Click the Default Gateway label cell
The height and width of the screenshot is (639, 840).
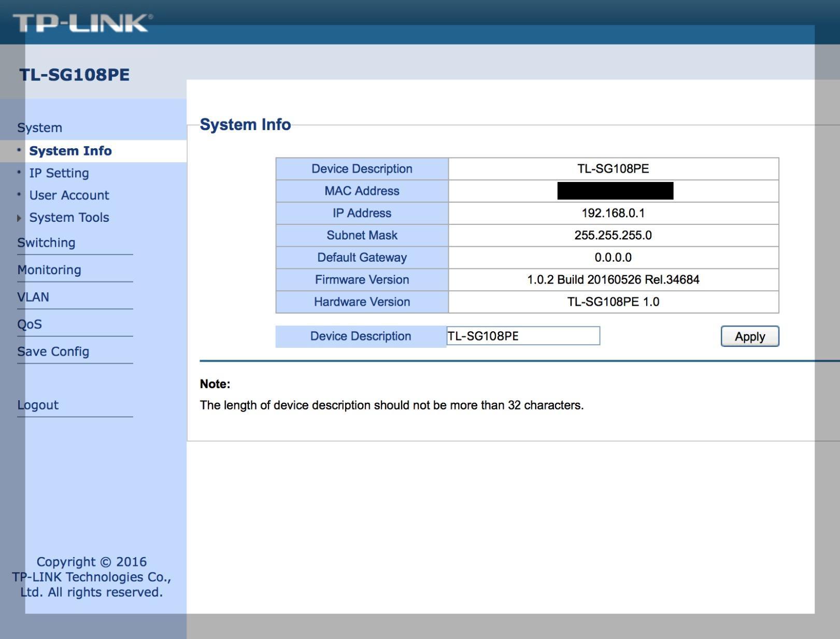(362, 258)
